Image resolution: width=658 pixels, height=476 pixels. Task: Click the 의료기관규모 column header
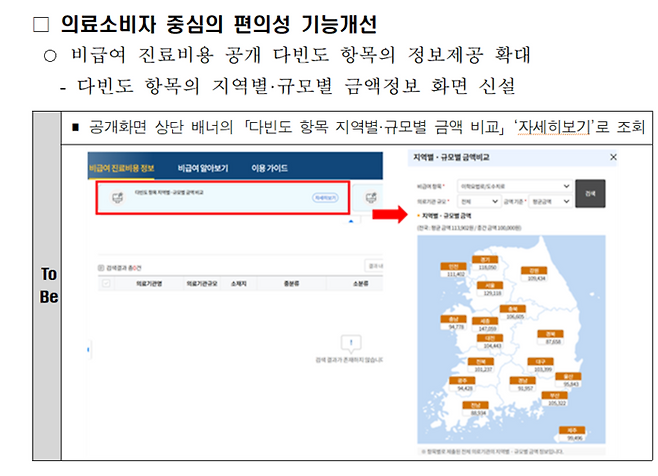tap(202, 284)
